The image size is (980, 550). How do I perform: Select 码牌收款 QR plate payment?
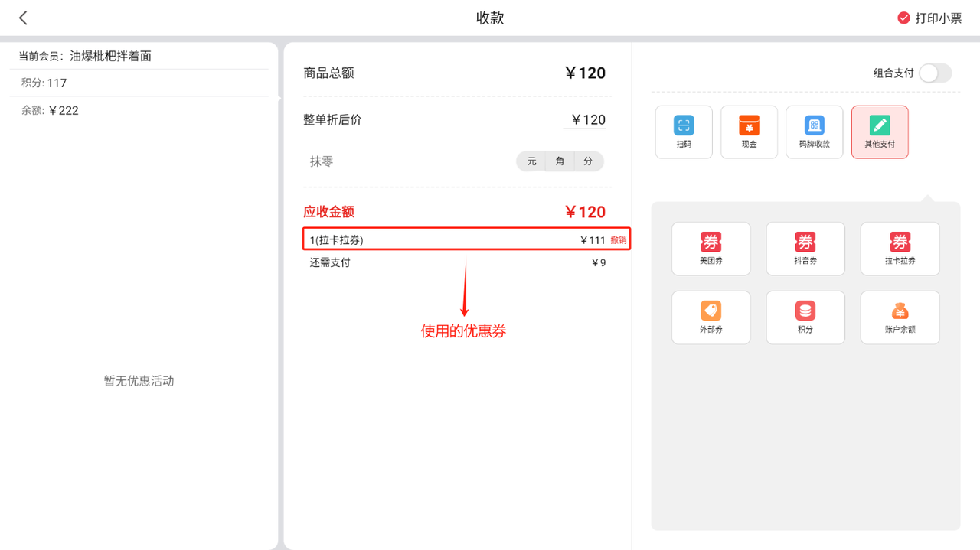tap(814, 132)
